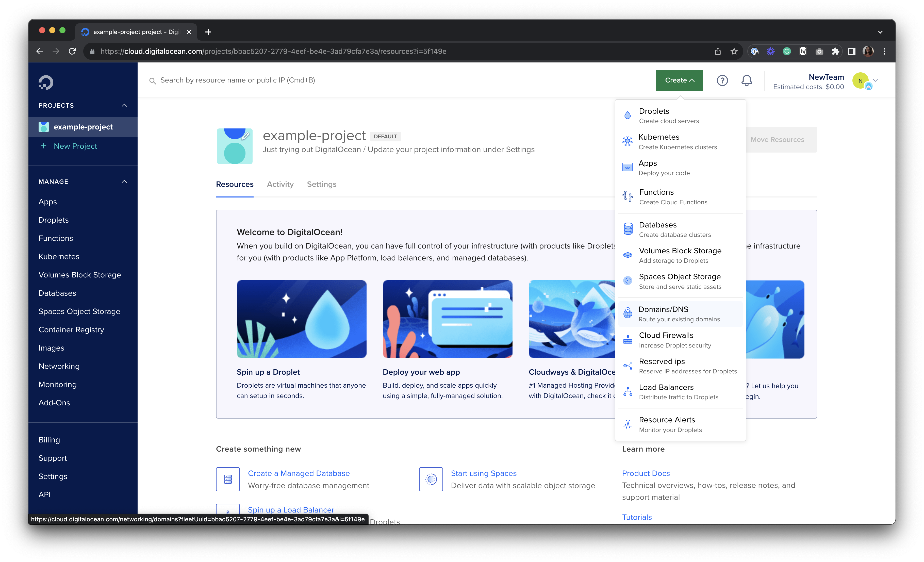This screenshot has width=924, height=562.
Task: Click the Spin up a Droplet illustration
Action: 302,319
